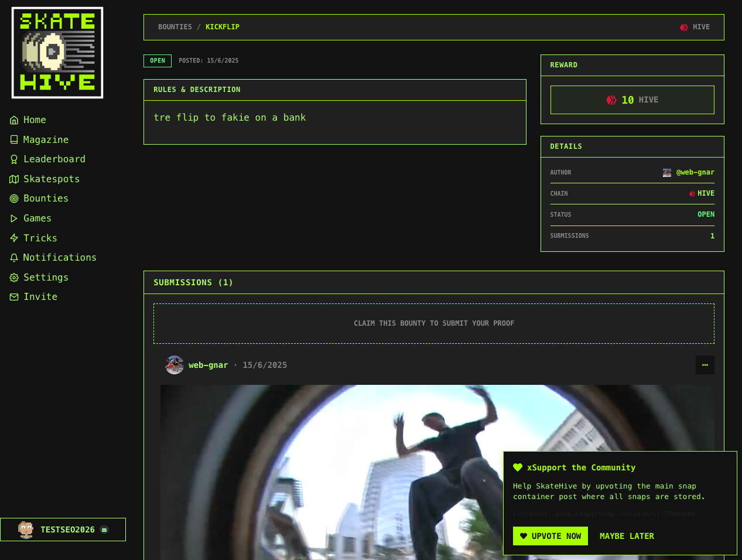Click the Games play icon
The width and height of the screenshot is (742, 560).
(14, 218)
